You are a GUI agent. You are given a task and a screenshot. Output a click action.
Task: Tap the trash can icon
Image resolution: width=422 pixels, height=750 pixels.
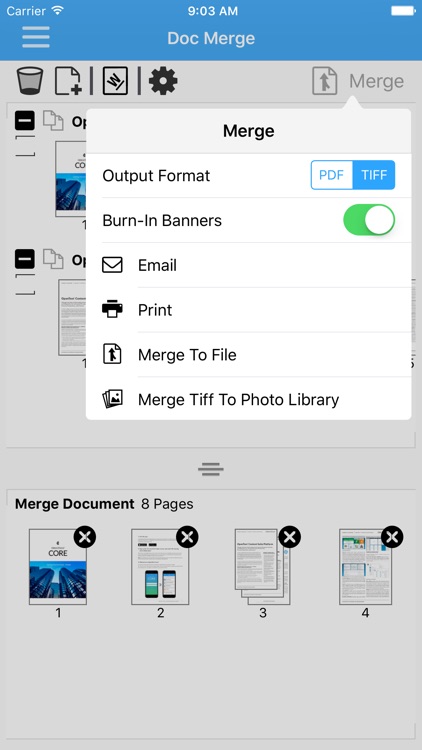pos(30,81)
